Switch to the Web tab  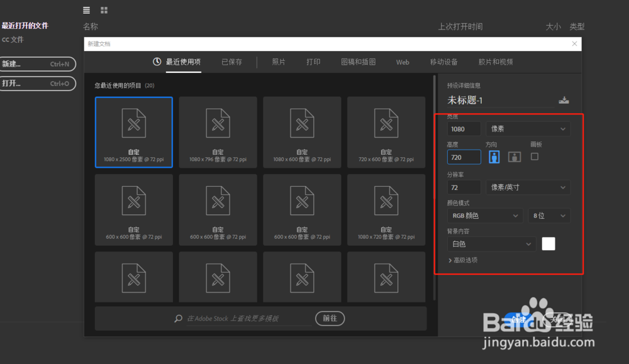coord(403,62)
